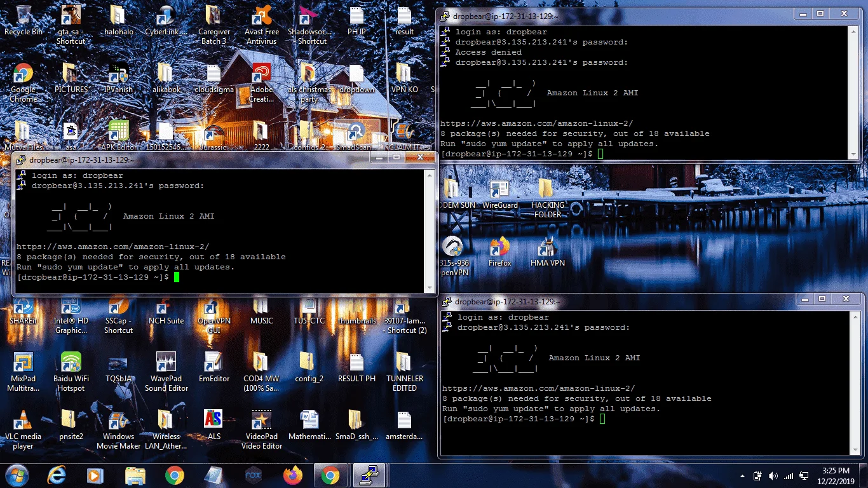Open the HACKING FOLDER icon
The height and width of the screenshot is (488, 868).
(547, 198)
